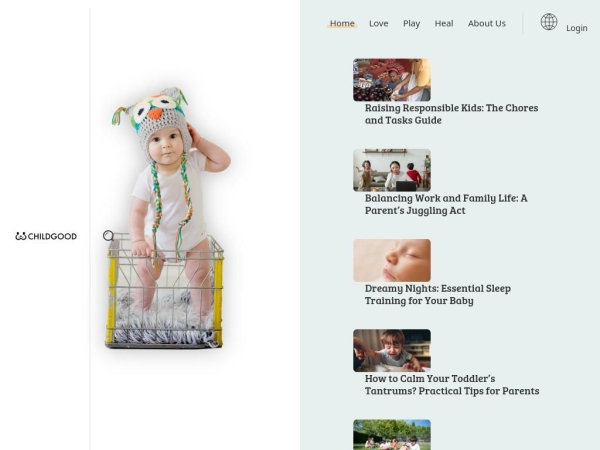Read the Dreamy Nights sleep training article
This screenshot has width=600, height=450.
(x=438, y=294)
